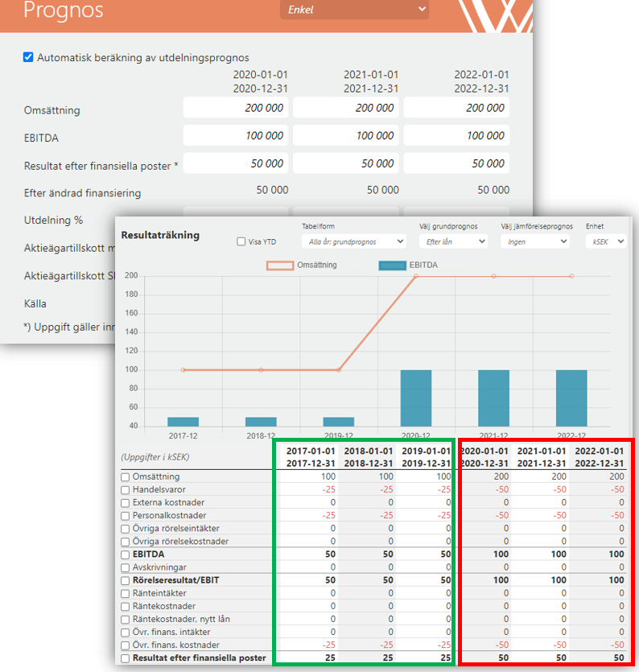Select the 2019-01-01 column header in table
Screen dimensions: 639x672
coord(426,457)
